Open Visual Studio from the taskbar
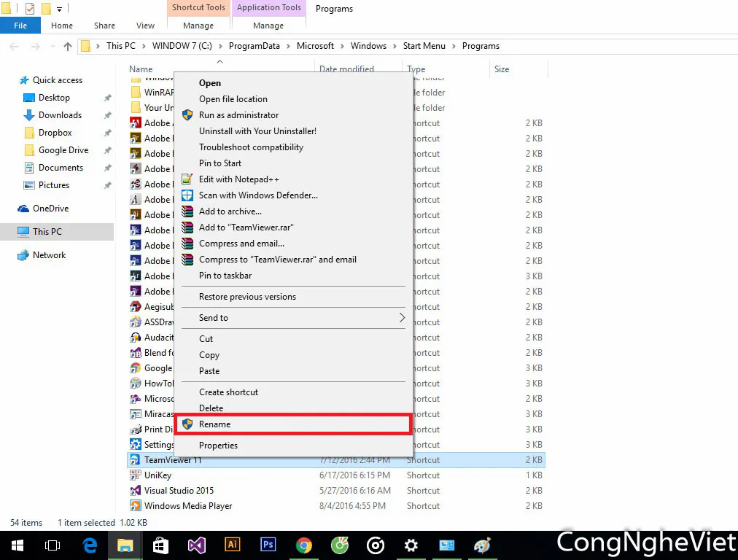The height and width of the screenshot is (560, 738). coord(197,545)
